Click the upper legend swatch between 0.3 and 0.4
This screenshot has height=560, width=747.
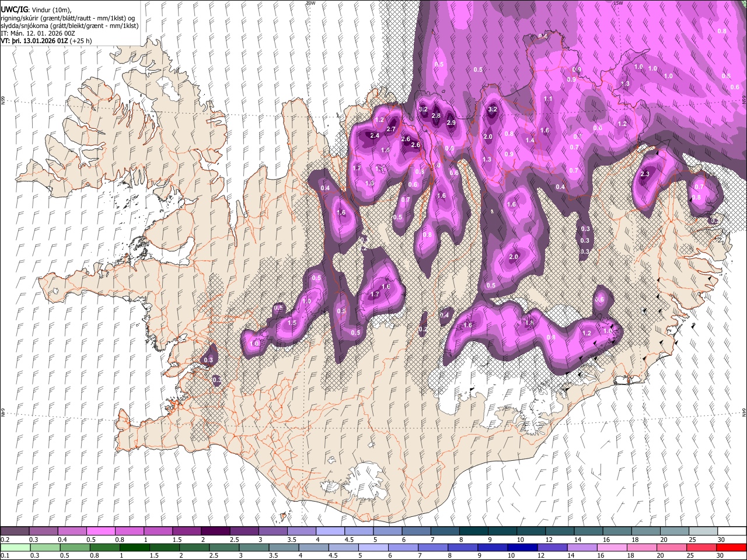click(43, 531)
